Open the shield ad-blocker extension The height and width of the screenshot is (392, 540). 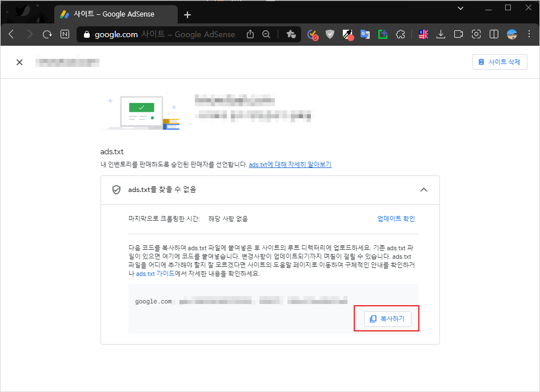coord(330,34)
